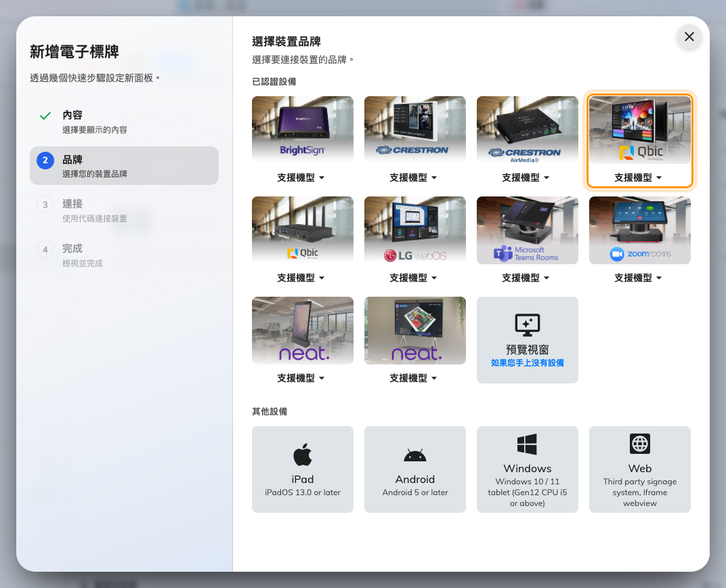Click the Windows logo icon
The image size is (726, 588).
(527, 444)
